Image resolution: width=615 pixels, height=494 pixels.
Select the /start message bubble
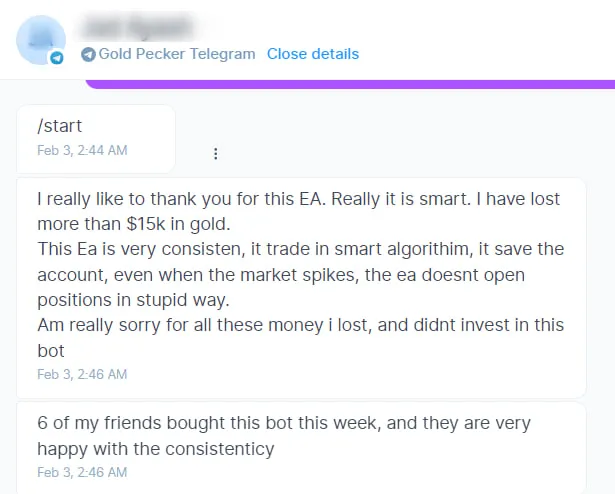pos(96,138)
